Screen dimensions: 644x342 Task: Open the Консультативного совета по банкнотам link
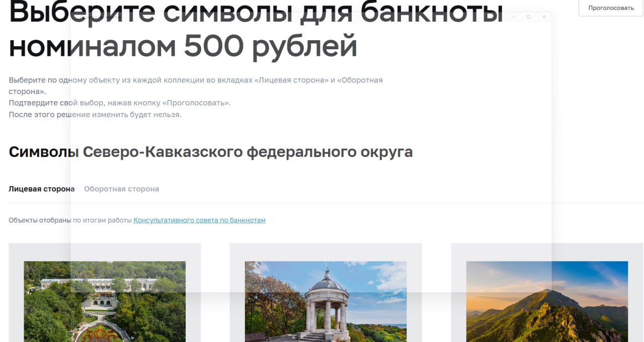coord(199,220)
